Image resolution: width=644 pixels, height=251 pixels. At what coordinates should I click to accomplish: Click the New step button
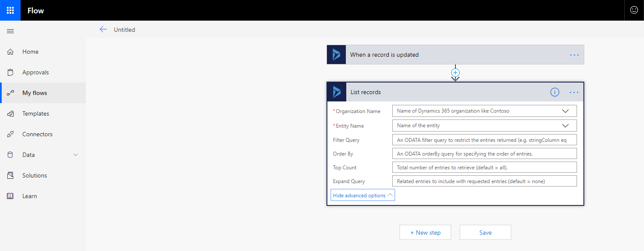[x=425, y=233]
